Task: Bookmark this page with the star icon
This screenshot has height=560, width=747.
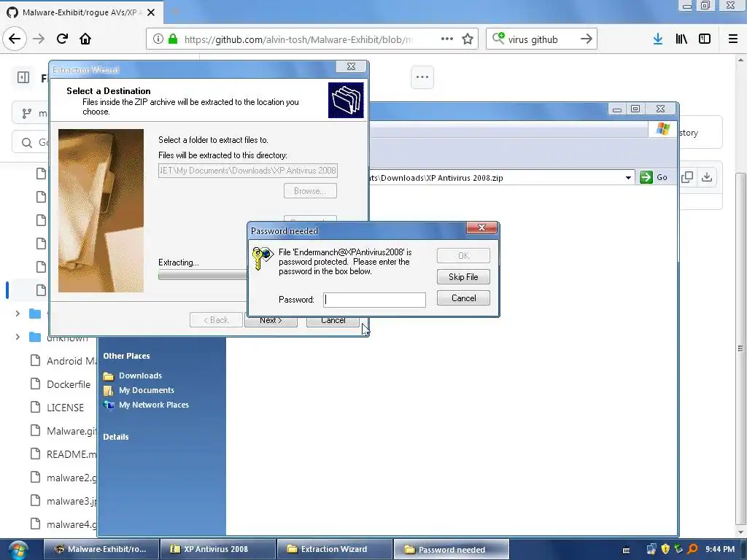Action: tap(468, 39)
